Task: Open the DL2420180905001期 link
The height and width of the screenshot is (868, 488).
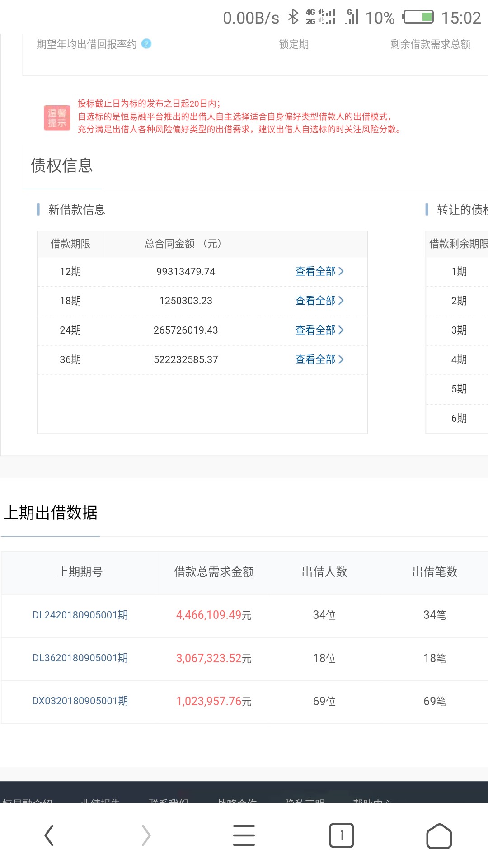Action: pyautogui.click(x=80, y=615)
